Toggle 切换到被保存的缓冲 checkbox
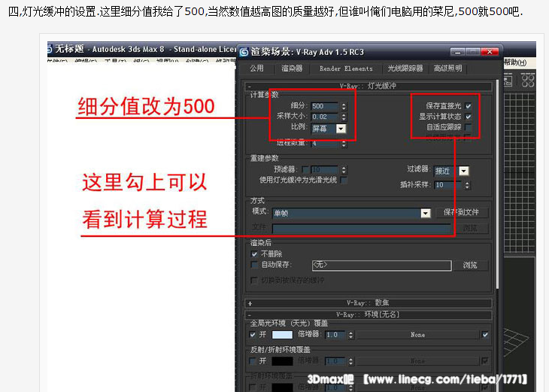This screenshot has width=549, height=392. pos(254,280)
